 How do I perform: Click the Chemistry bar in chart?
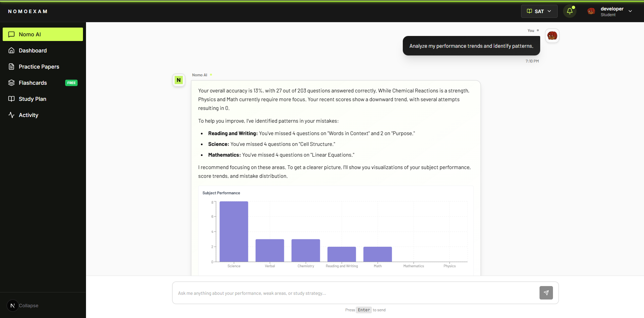point(306,250)
